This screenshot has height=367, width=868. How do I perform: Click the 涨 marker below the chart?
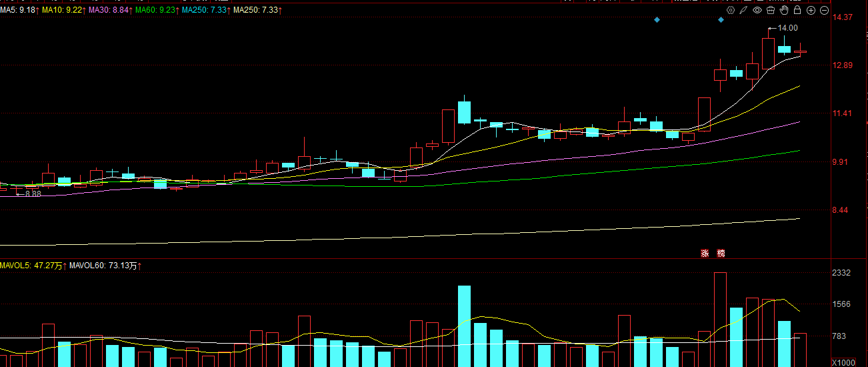pos(704,254)
